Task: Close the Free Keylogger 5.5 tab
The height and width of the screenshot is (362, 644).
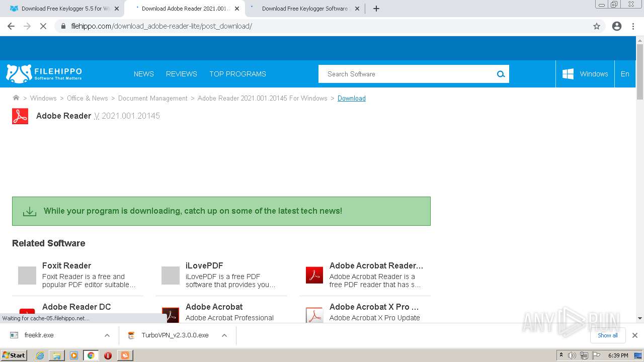Action: [117, 9]
